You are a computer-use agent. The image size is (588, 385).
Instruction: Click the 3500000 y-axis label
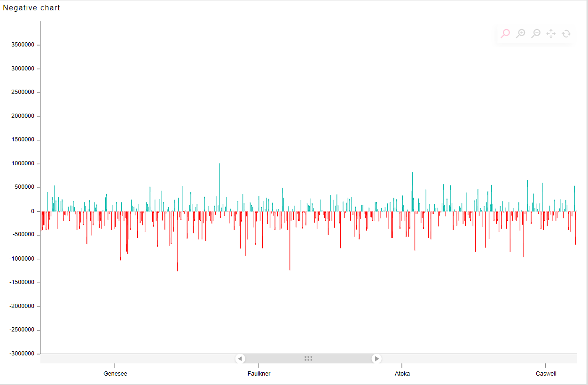(22, 45)
